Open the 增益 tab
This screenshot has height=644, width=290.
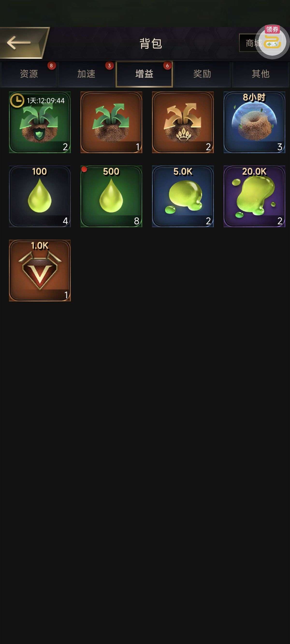tap(144, 74)
